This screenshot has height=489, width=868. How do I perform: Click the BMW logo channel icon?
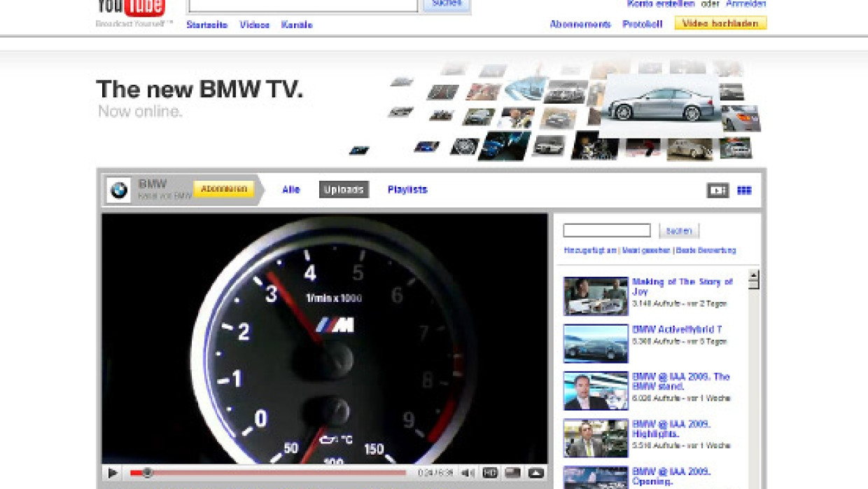[x=120, y=190]
